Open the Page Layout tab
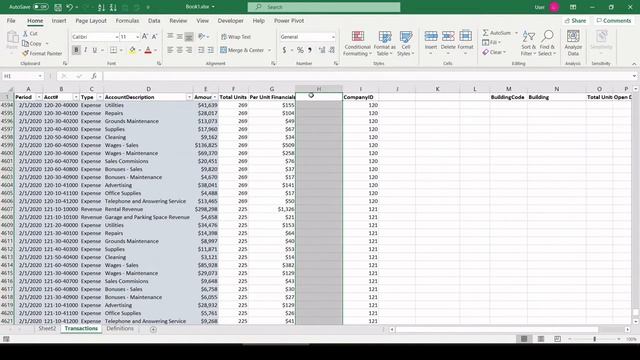The image size is (640, 360). pyautogui.click(x=91, y=20)
